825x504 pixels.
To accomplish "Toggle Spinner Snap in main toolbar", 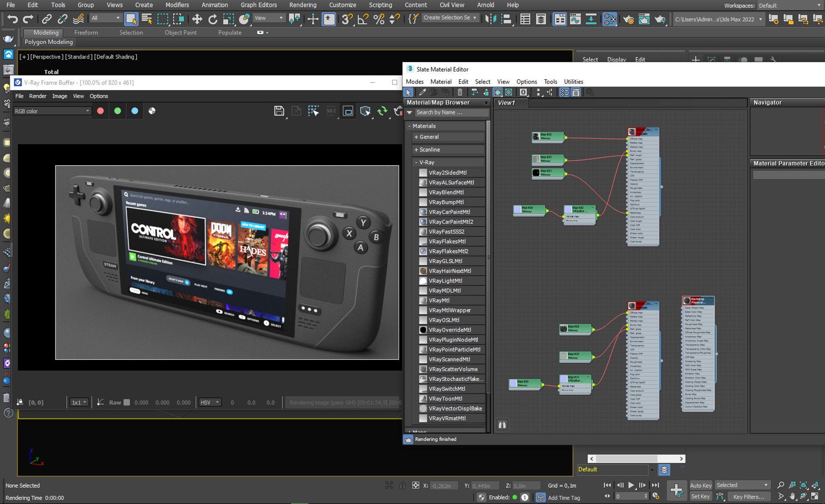I will click(394, 19).
